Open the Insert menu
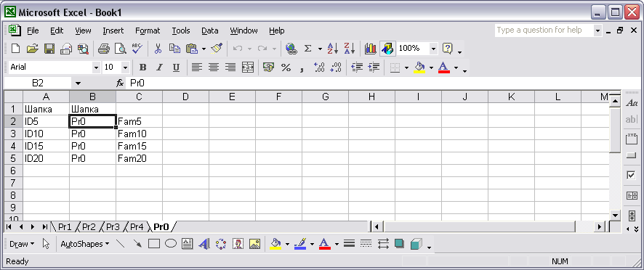Screen dimensions: 644x270 pos(113,30)
